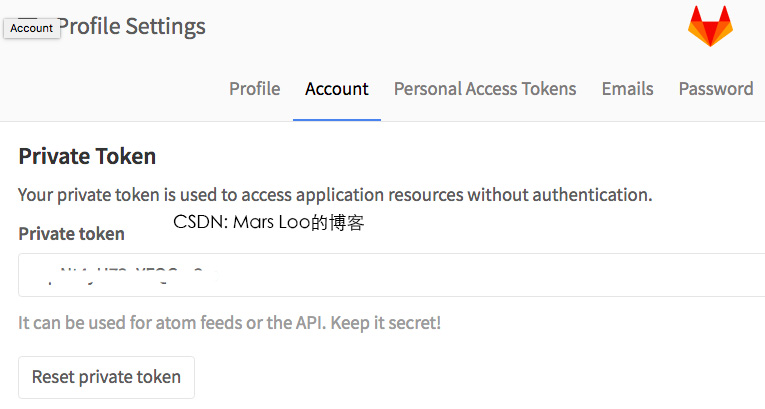765x409 pixels.
Task: Click the bold Private token field label
Action: (x=71, y=234)
